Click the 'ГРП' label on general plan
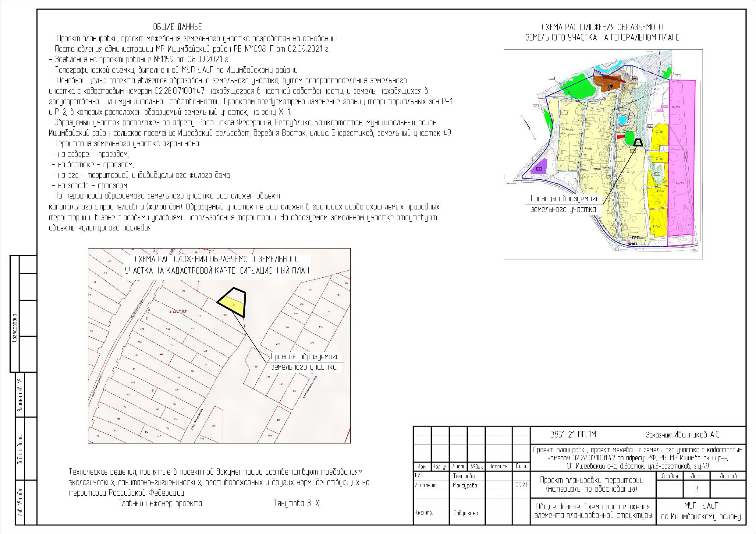The height and width of the screenshot is (534, 756). coord(636,237)
